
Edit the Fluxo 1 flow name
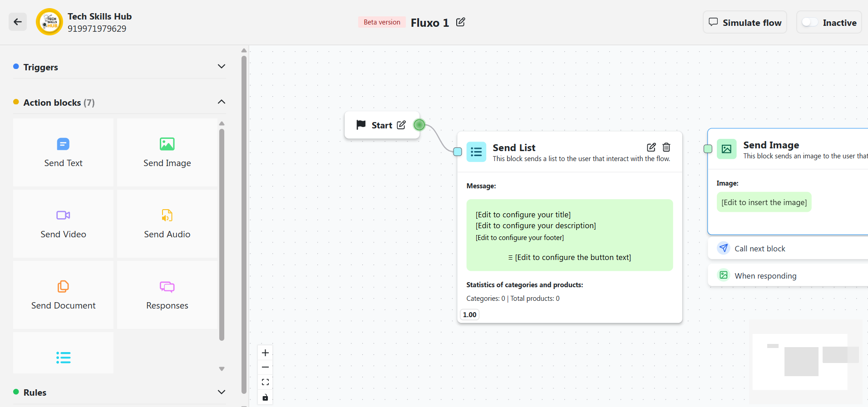click(460, 22)
